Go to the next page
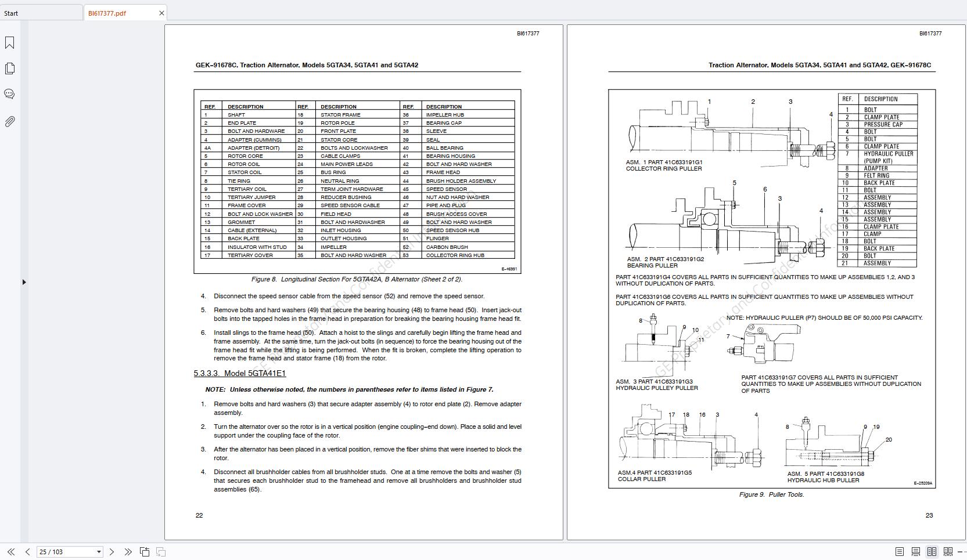 coord(112,552)
